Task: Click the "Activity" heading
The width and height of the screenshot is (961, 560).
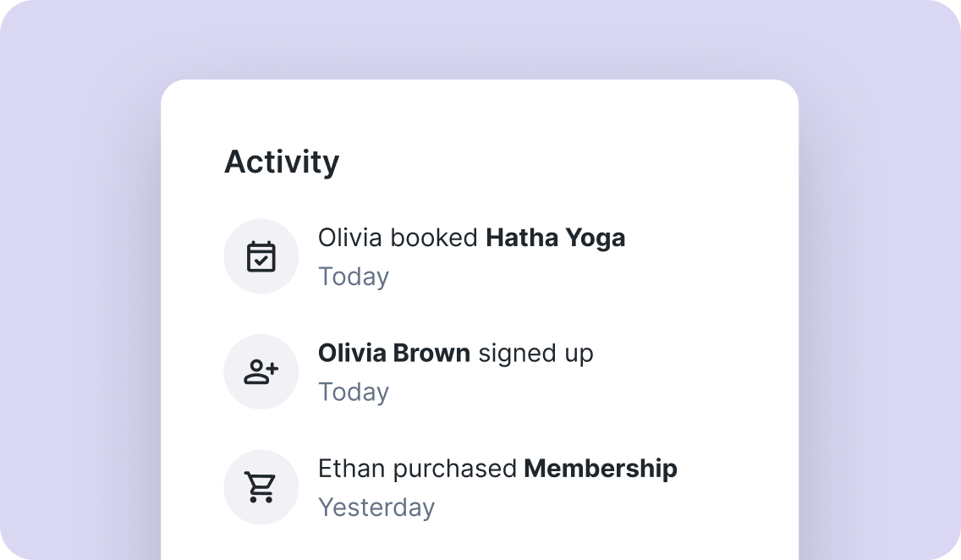Action: tap(282, 162)
